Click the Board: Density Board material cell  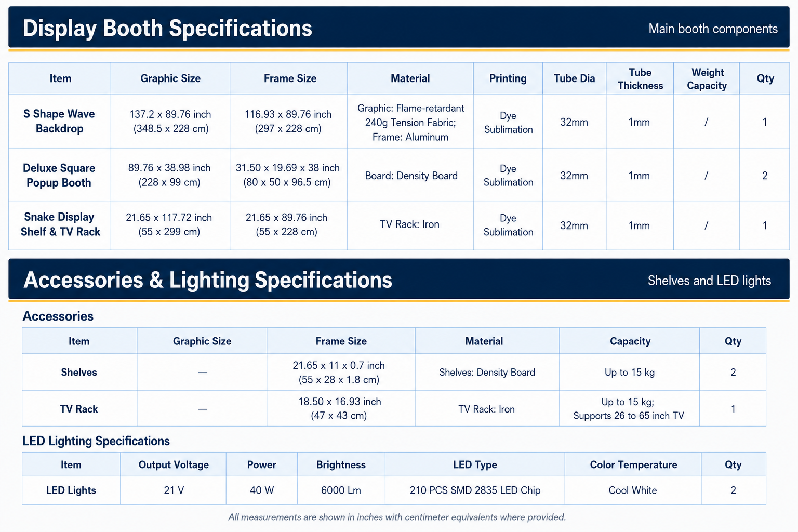[x=410, y=176]
